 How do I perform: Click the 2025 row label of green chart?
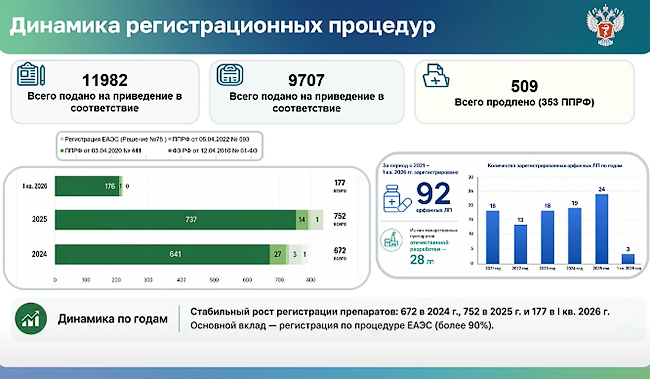[x=39, y=219]
